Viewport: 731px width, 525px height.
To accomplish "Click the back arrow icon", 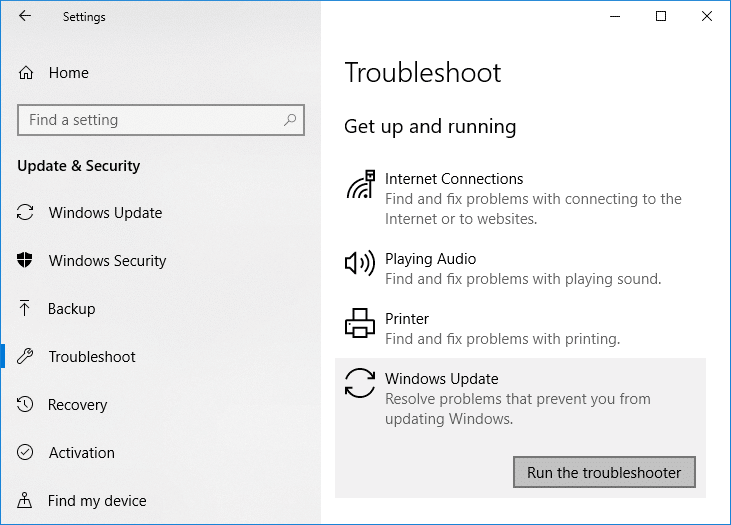I will [x=25, y=16].
